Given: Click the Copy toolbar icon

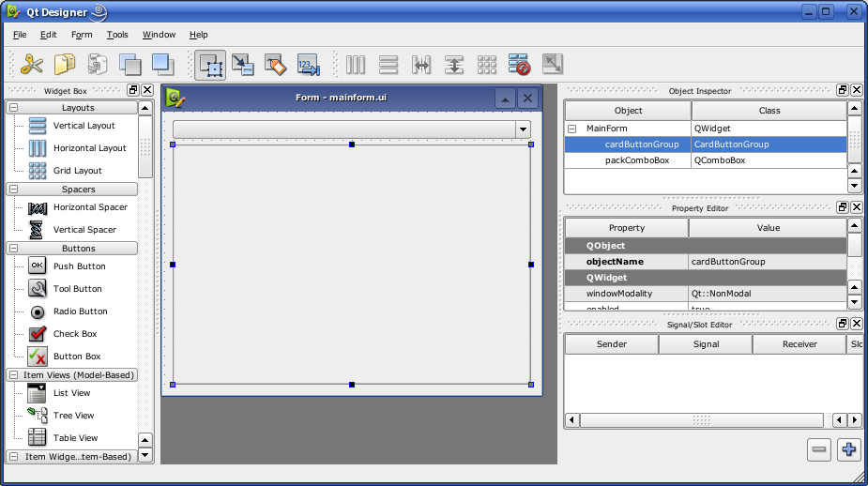Looking at the screenshot, I should tap(65, 65).
